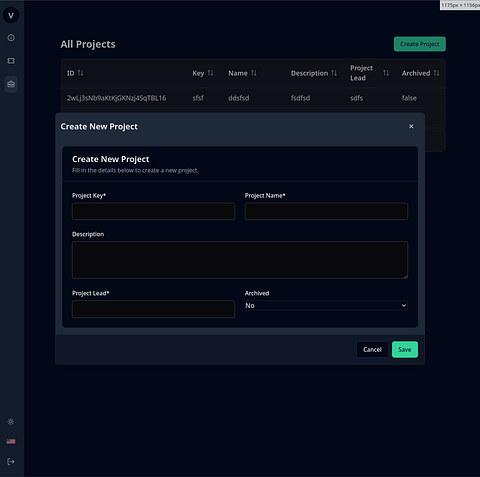
Task: Select the projects briefcase icon in sidebar
Action: coord(11,84)
